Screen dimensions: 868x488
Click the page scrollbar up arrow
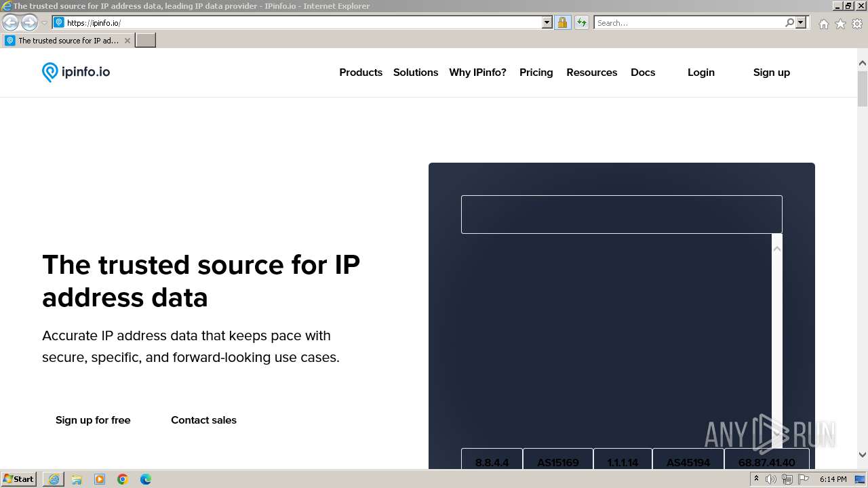coord(863,63)
